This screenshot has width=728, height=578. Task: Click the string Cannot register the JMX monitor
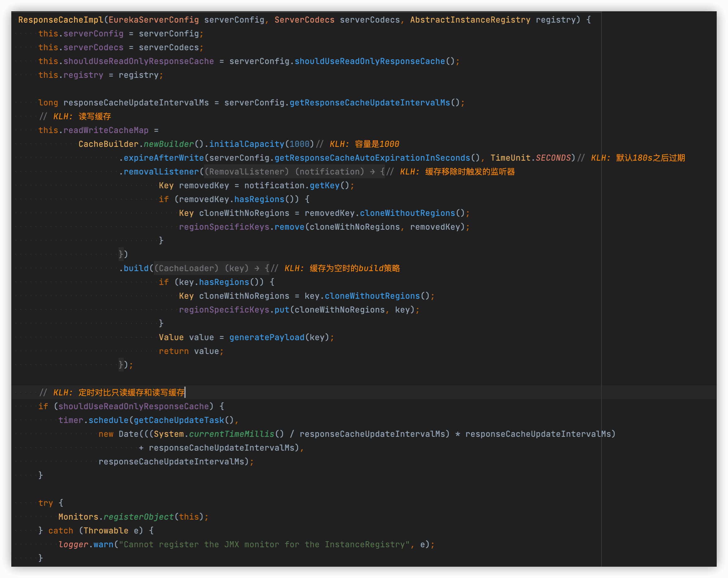(x=265, y=544)
